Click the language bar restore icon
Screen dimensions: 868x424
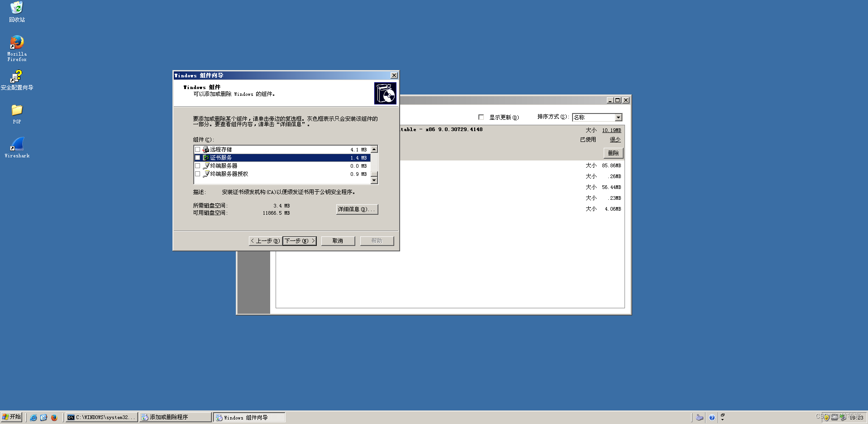pos(722,415)
